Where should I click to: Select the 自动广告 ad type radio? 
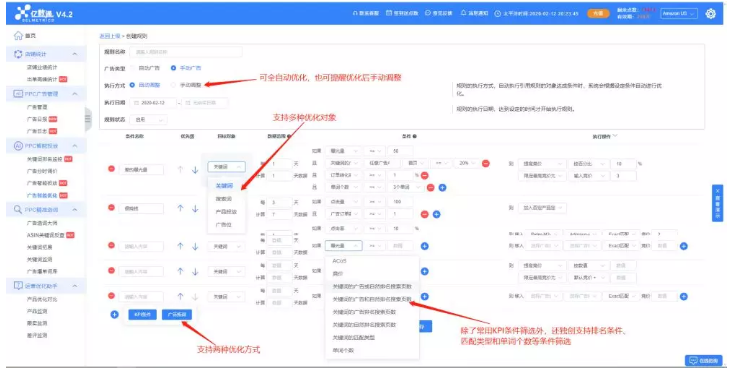point(133,68)
